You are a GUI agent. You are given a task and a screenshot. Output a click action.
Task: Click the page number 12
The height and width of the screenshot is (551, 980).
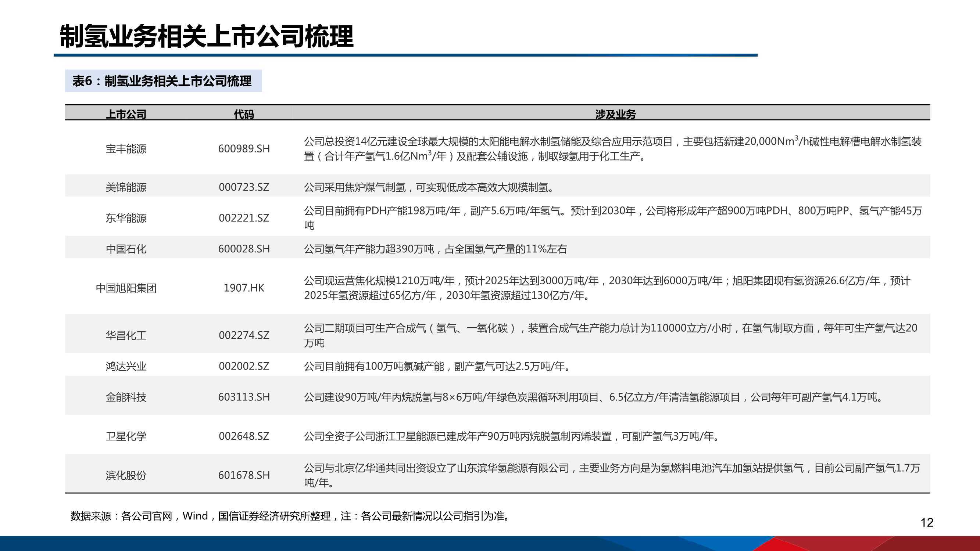pyautogui.click(x=927, y=522)
